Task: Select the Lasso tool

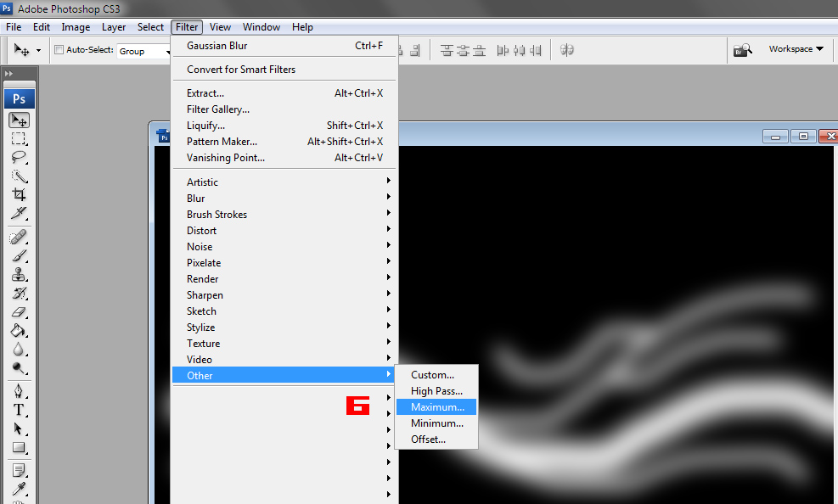Action: pyautogui.click(x=19, y=158)
